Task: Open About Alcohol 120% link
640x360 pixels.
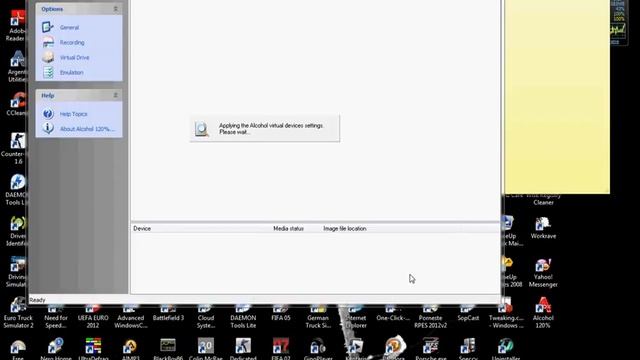Action: [87, 129]
